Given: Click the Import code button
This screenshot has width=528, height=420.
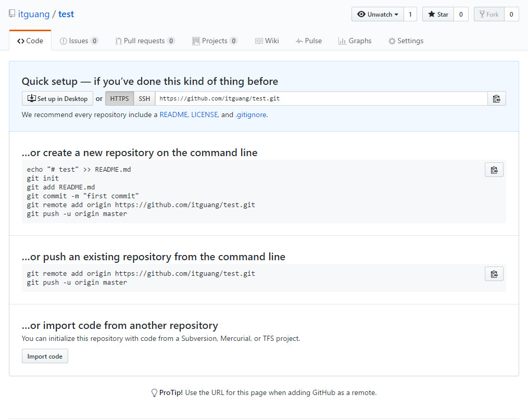Looking at the screenshot, I should [x=45, y=356].
